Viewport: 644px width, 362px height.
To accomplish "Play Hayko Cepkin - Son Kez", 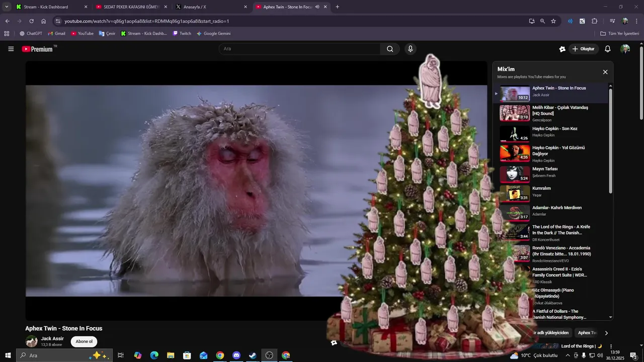I will [x=553, y=133].
